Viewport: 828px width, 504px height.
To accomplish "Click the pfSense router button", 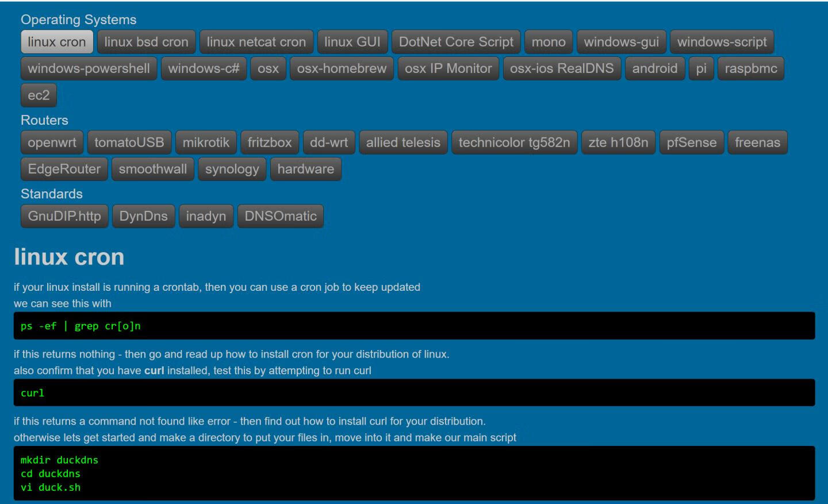I will click(x=691, y=143).
